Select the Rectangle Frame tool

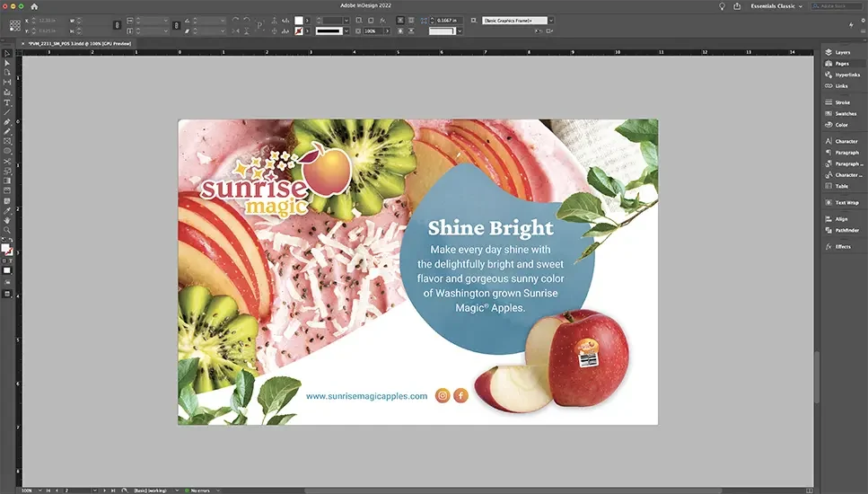tap(7, 141)
